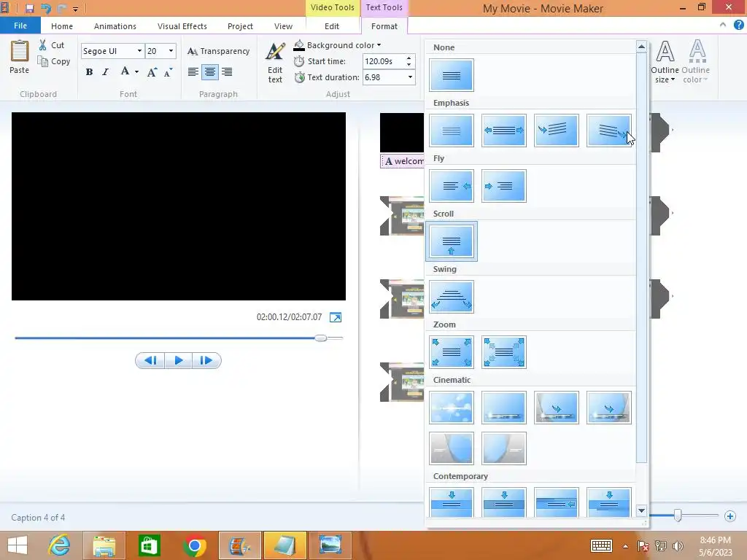Click the Paste clipboard icon
Image resolution: width=747 pixels, height=560 pixels.
[20, 52]
